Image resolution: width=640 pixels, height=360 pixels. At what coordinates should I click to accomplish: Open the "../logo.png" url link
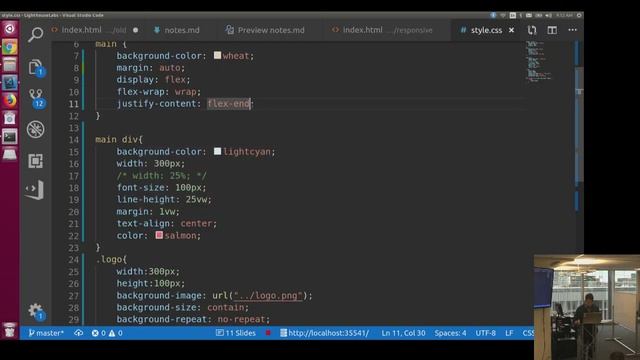[268, 296]
